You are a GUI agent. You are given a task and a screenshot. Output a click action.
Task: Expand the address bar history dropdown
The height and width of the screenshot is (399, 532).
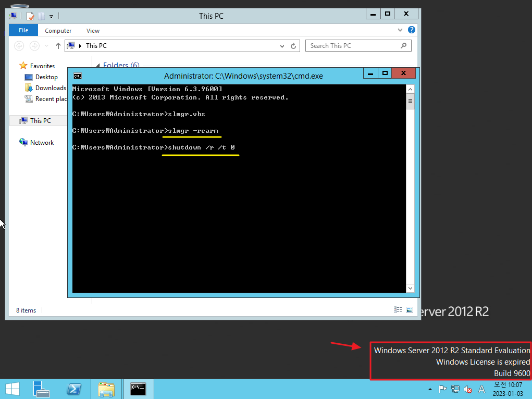click(282, 46)
